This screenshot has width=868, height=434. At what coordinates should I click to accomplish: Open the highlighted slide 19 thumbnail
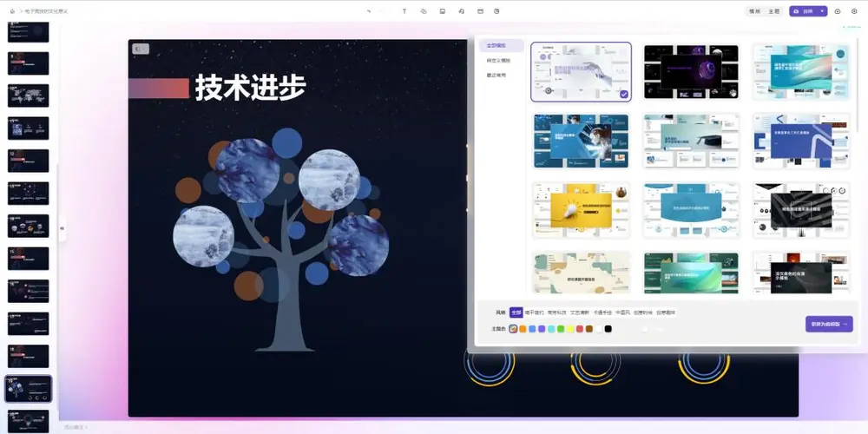[x=29, y=389]
